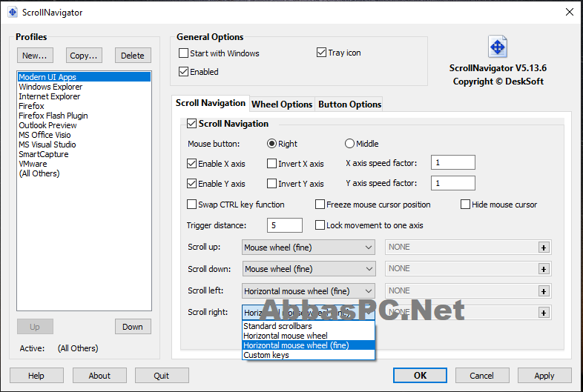The image size is (583, 392).
Task: Delete the selected profile
Action: pyautogui.click(x=133, y=56)
